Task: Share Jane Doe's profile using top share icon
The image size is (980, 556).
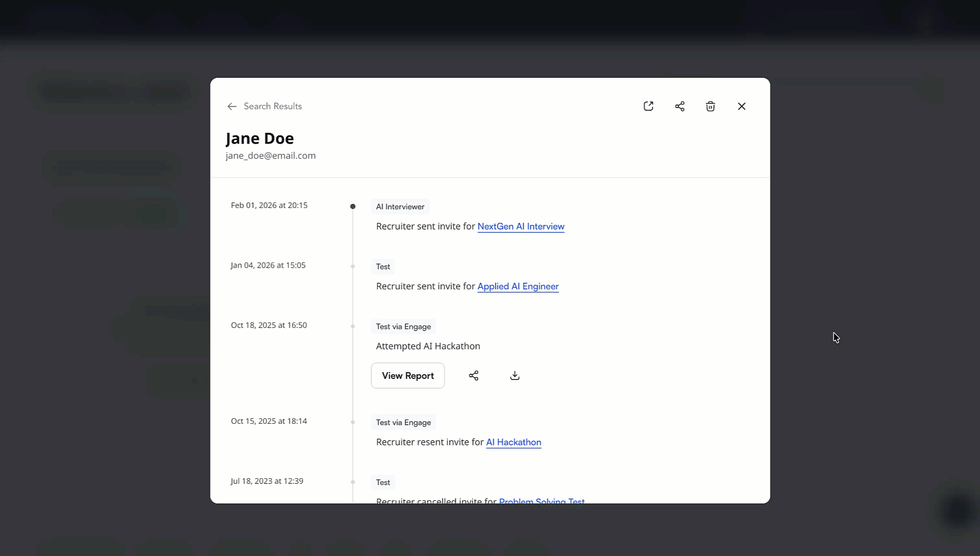Action: point(679,106)
